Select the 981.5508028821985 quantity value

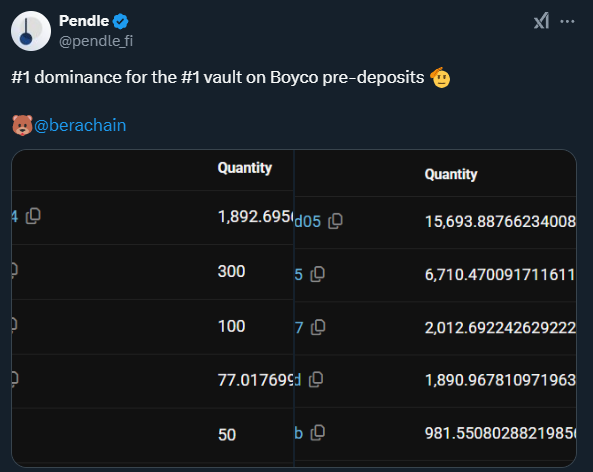tap(500, 433)
